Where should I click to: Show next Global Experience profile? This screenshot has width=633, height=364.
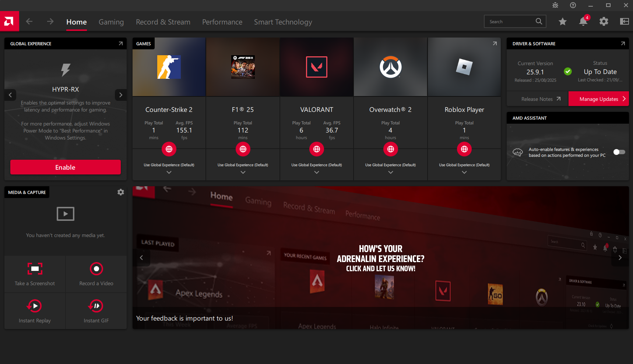[x=121, y=95]
